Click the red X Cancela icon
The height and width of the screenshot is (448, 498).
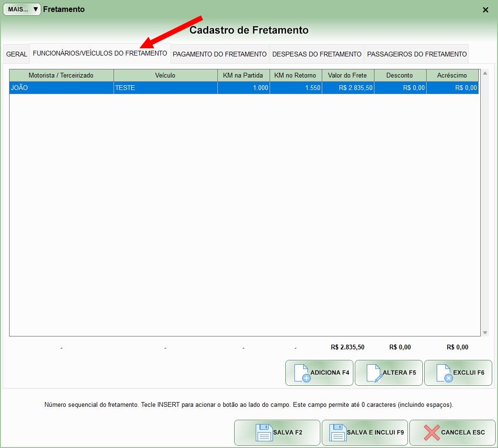pos(431,432)
